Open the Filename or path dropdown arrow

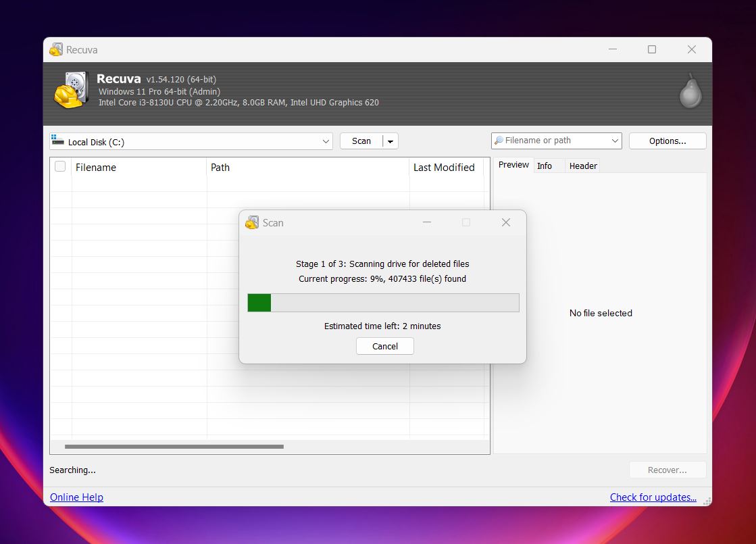click(615, 141)
